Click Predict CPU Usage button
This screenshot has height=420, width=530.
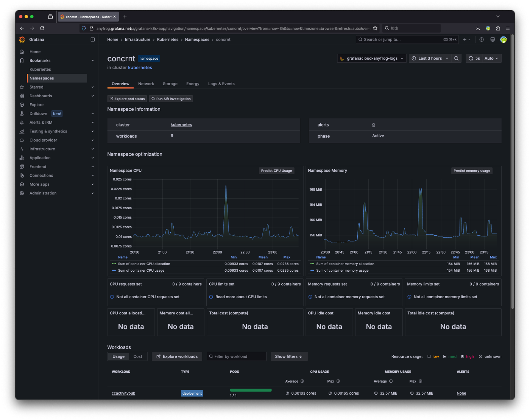click(276, 171)
